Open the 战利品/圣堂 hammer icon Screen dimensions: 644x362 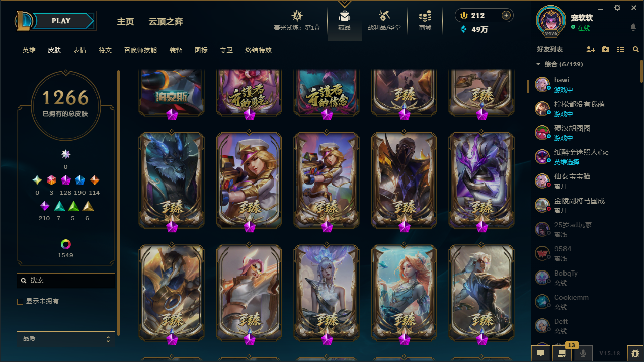coord(384,16)
